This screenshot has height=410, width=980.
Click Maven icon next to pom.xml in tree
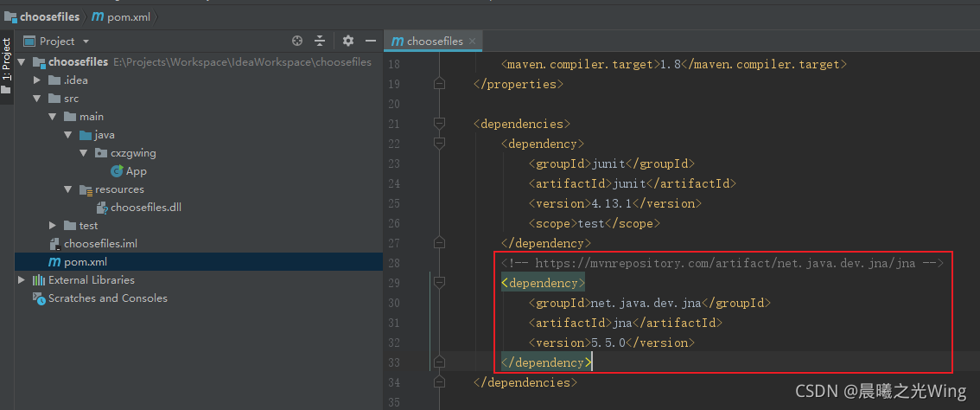(x=54, y=261)
